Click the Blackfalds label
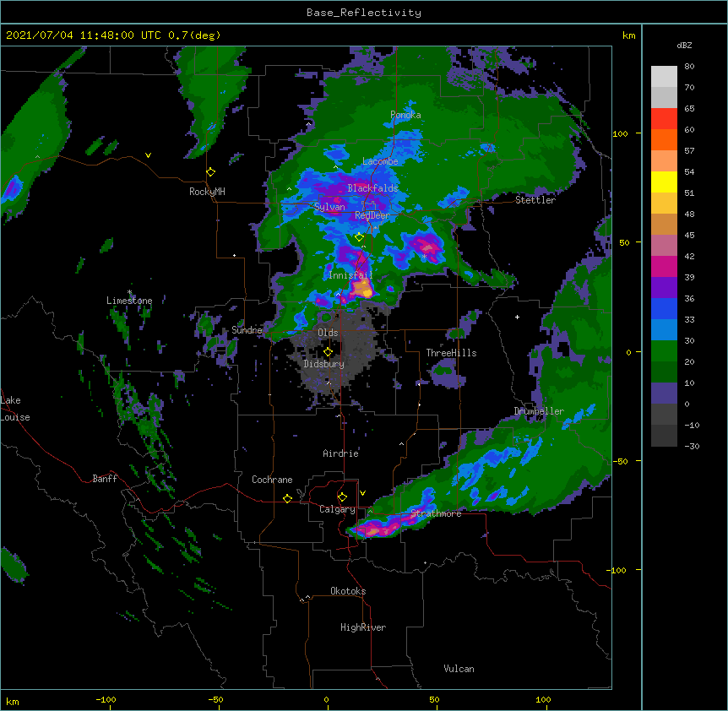The image size is (728, 711). (372, 188)
